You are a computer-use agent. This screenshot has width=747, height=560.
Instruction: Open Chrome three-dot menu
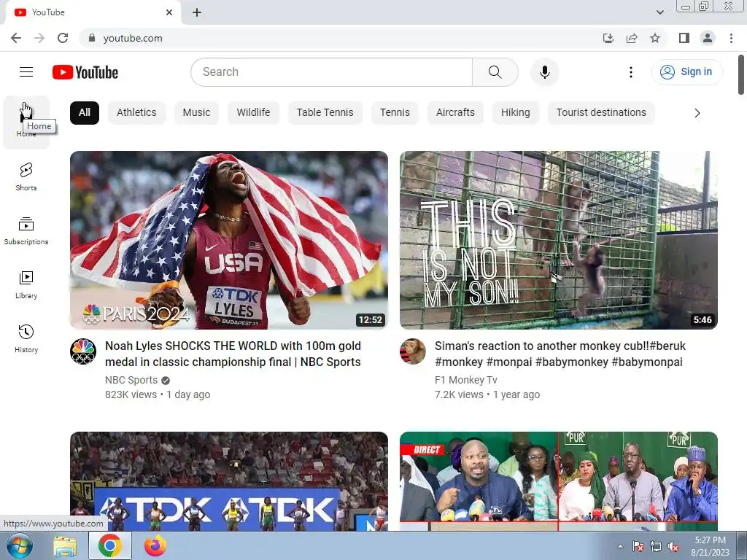coord(731,38)
